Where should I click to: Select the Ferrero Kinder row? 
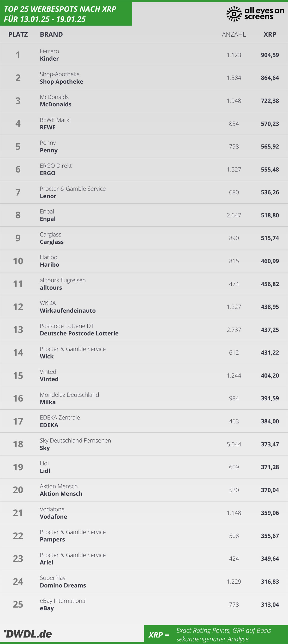tap(144, 55)
